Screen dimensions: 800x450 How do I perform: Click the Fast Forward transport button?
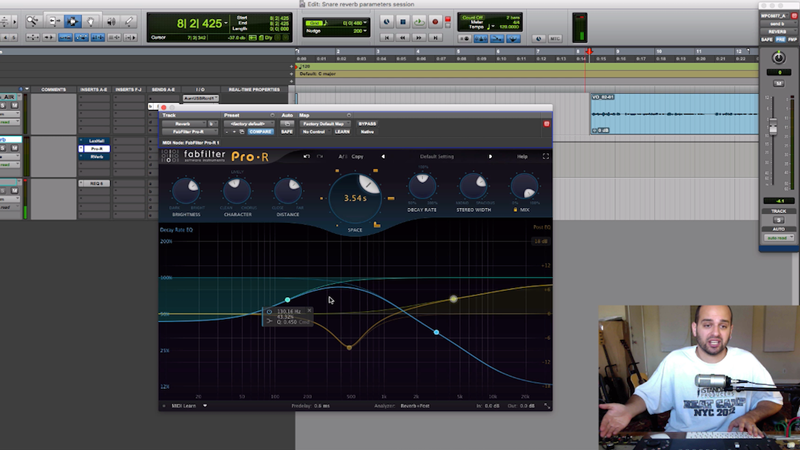point(419,38)
